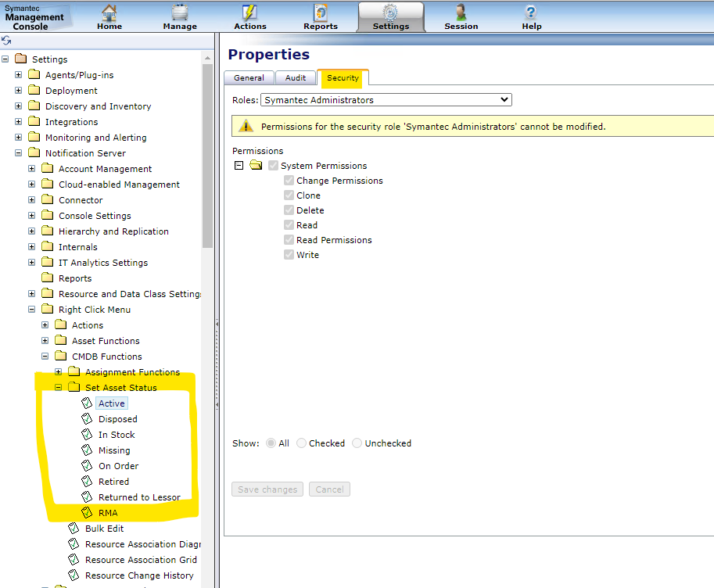714x588 pixels.
Task: Collapse the Notification Server folder
Action: [18, 152]
